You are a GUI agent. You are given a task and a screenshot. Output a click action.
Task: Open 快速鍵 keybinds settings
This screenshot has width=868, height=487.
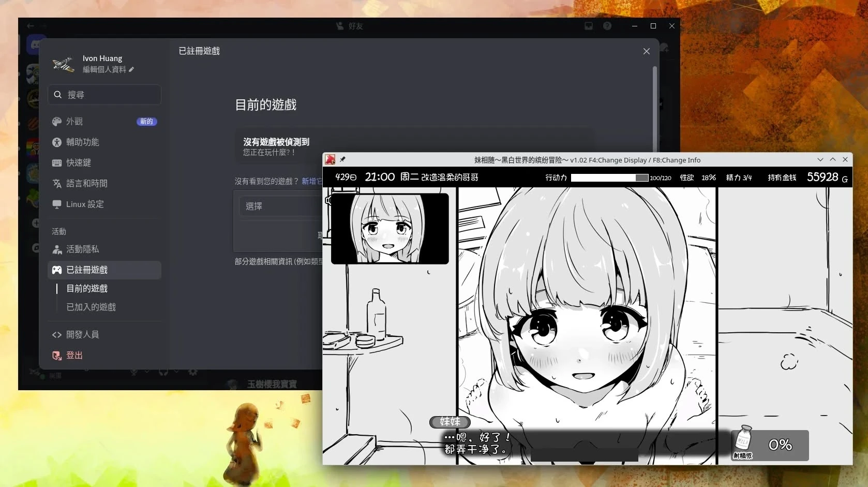[x=104, y=163]
